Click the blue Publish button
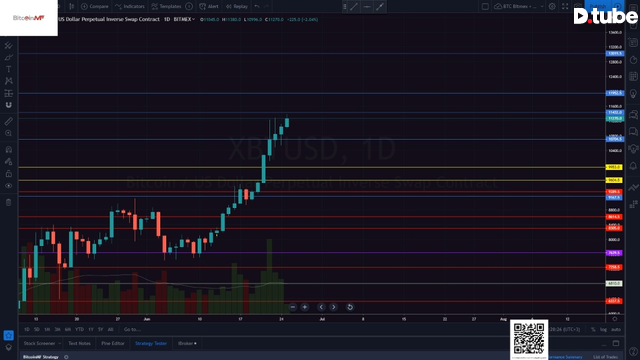This screenshot has height=360, width=640. (598, 6)
